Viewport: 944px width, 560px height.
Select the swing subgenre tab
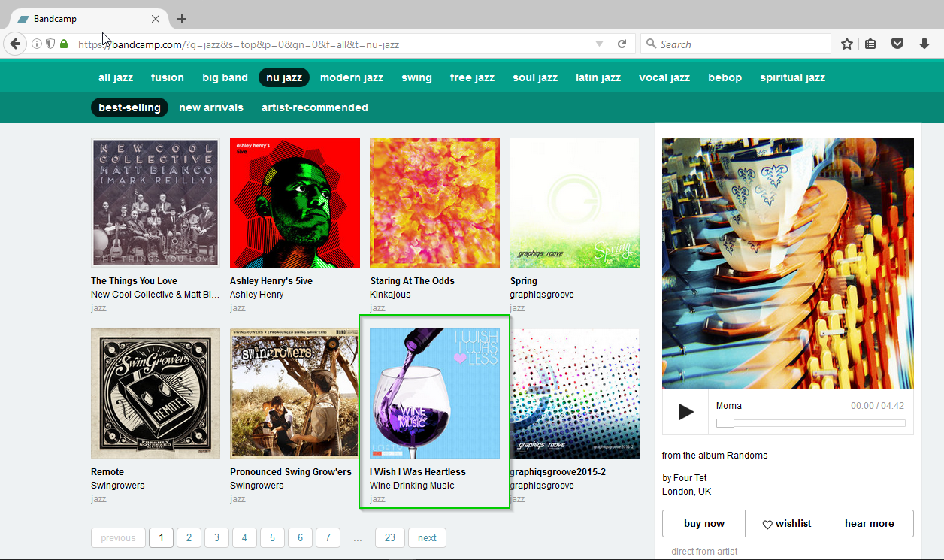[x=416, y=77]
